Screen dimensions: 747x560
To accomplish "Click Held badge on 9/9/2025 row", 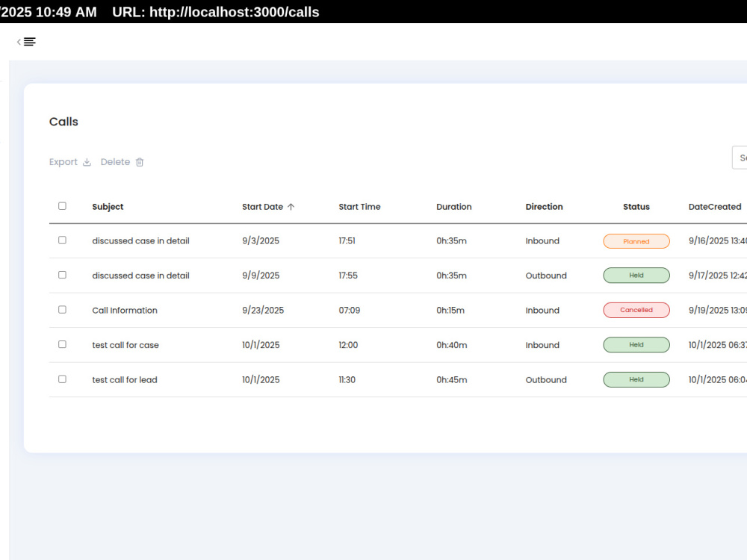I will pyautogui.click(x=636, y=276).
